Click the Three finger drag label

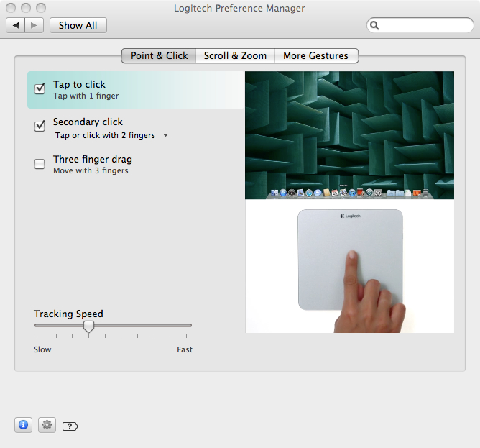pyautogui.click(x=93, y=160)
